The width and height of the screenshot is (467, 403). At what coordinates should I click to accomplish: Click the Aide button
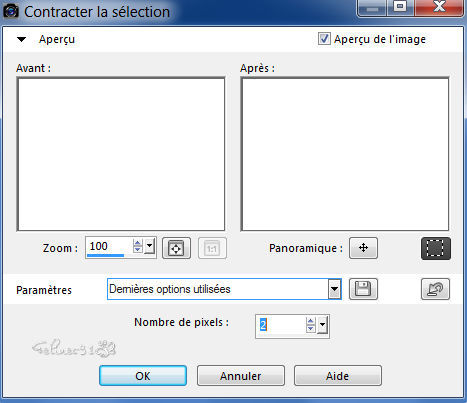coord(338,376)
